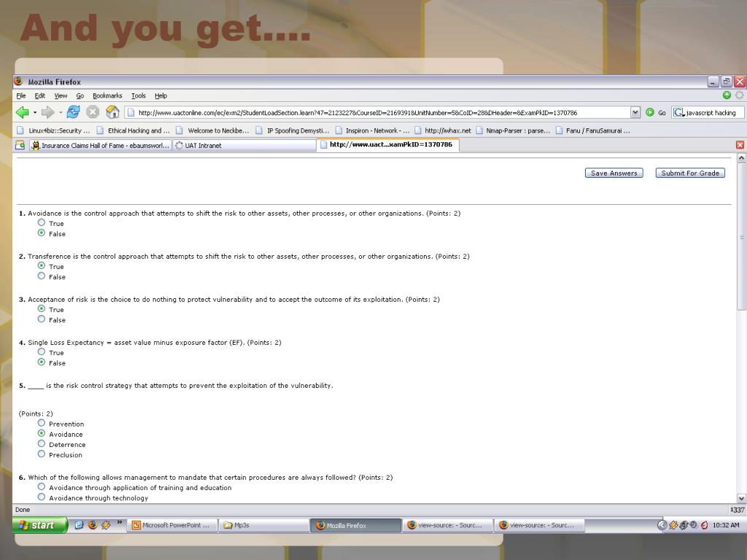Choose Preclusion for question 5
The image size is (747, 560).
(42, 454)
